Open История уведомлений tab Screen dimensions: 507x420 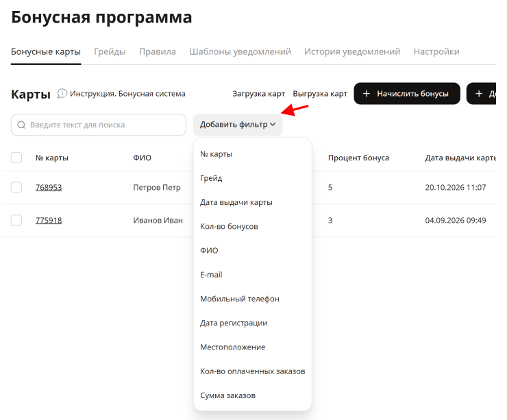(x=352, y=52)
